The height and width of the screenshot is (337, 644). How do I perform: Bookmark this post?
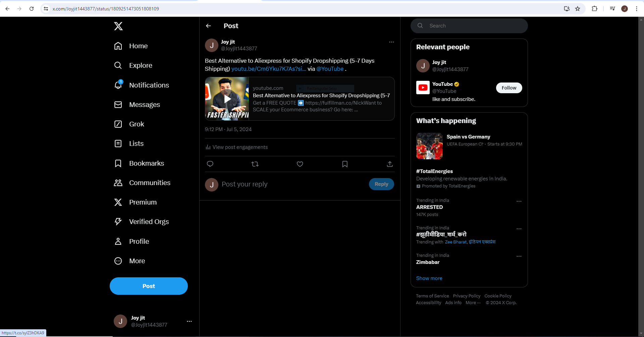click(x=345, y=164)
